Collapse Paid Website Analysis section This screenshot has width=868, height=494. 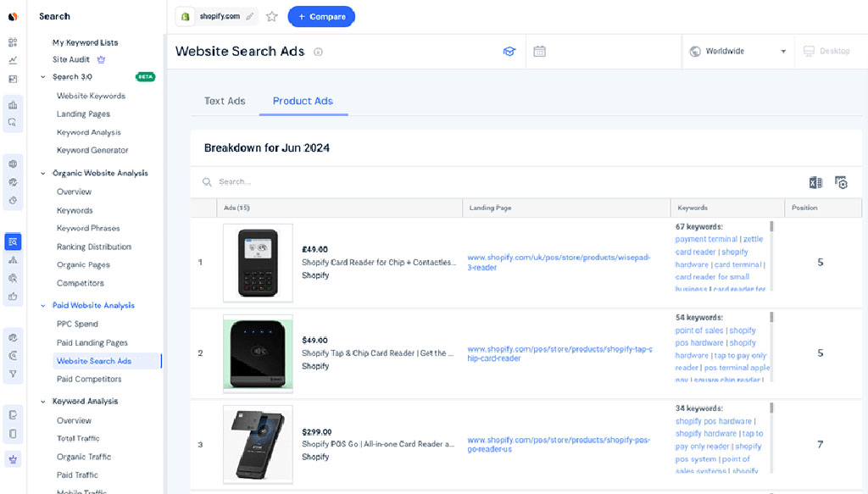(43, 305)
